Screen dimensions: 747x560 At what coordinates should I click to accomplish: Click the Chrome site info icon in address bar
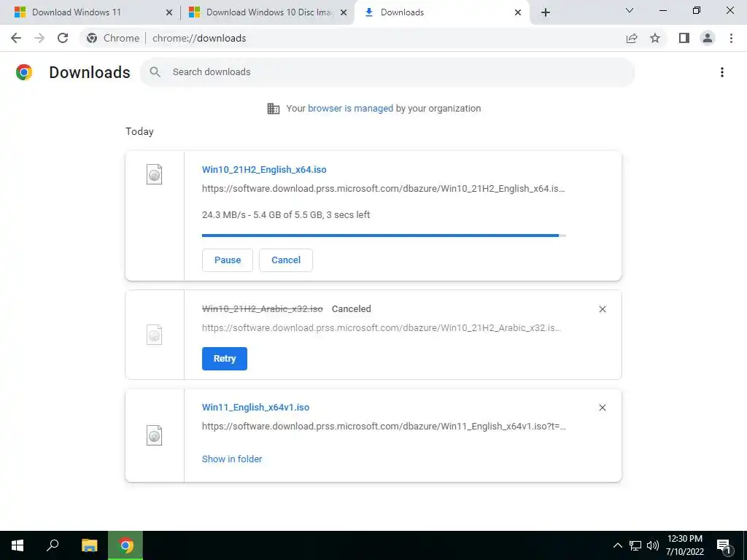tap(92, 38)
